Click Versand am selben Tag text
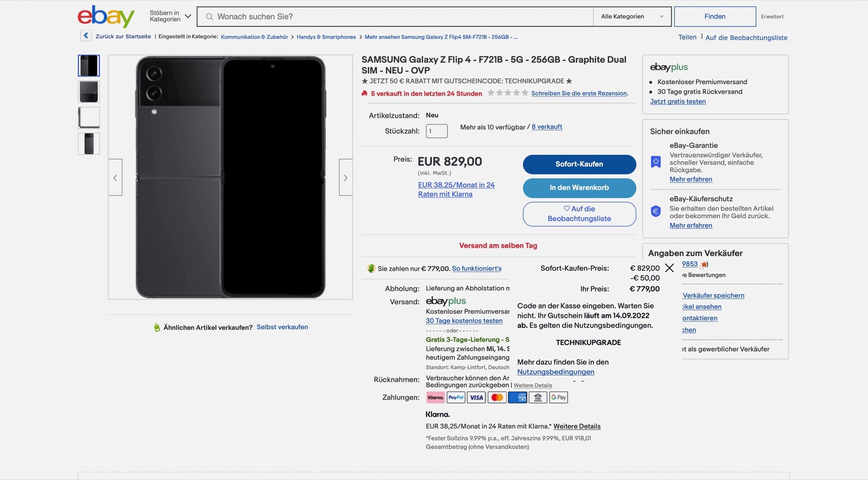Screen dimensions: 868x480 point(498,245)
